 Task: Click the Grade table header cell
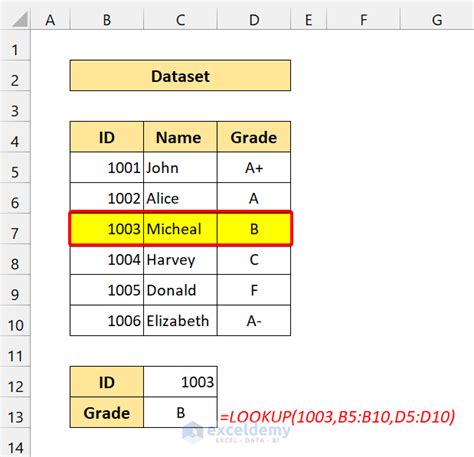[x=254, y=137]
